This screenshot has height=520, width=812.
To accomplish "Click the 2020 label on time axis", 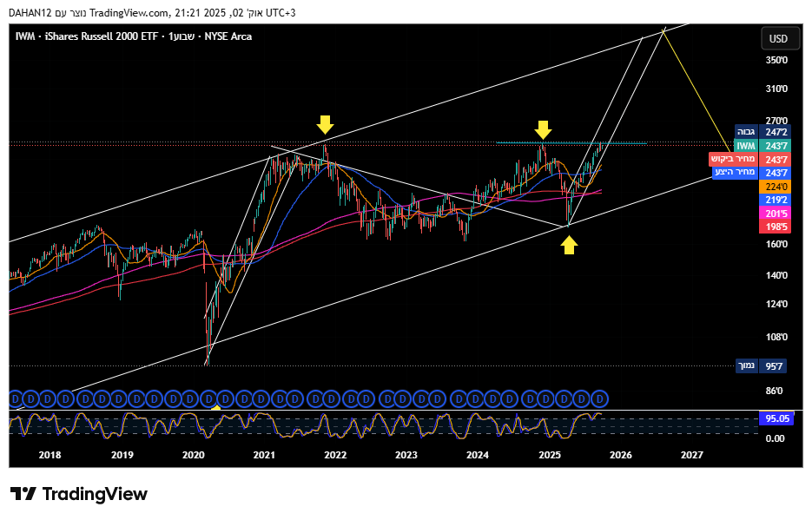I will pyautogui.click(x=193, y=455).
